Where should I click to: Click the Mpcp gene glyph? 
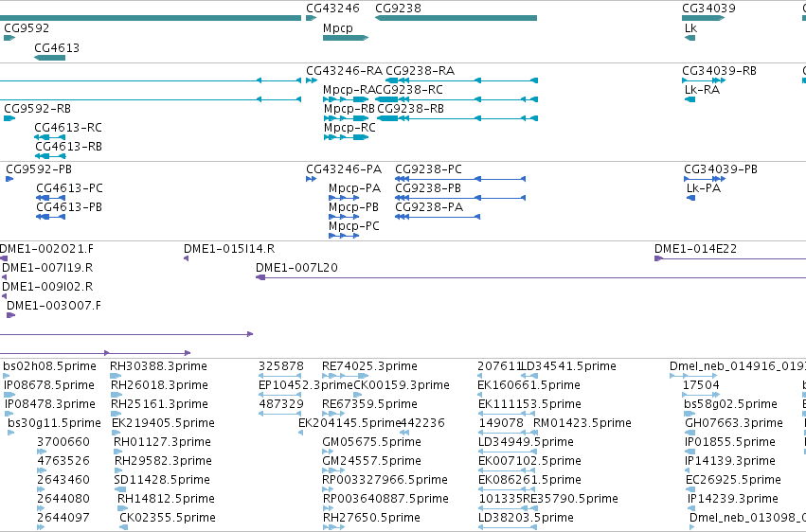pos(346,38)
